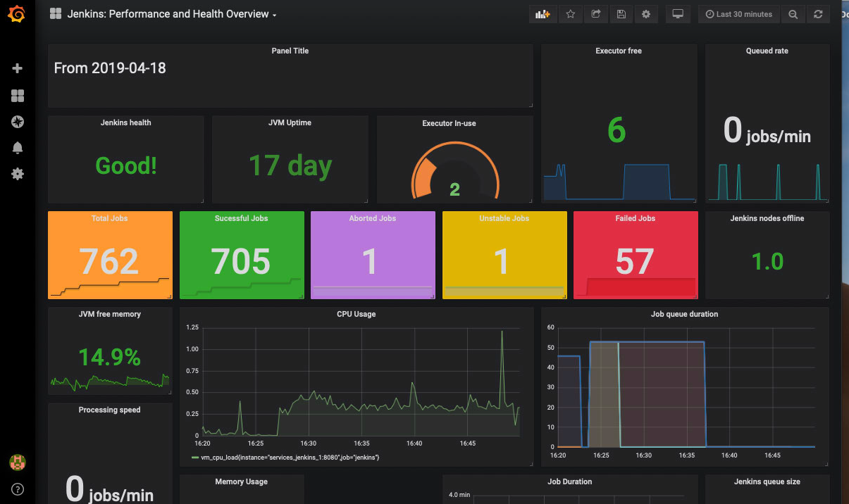Open the Help question mark icon

click(x=18, y=489)
